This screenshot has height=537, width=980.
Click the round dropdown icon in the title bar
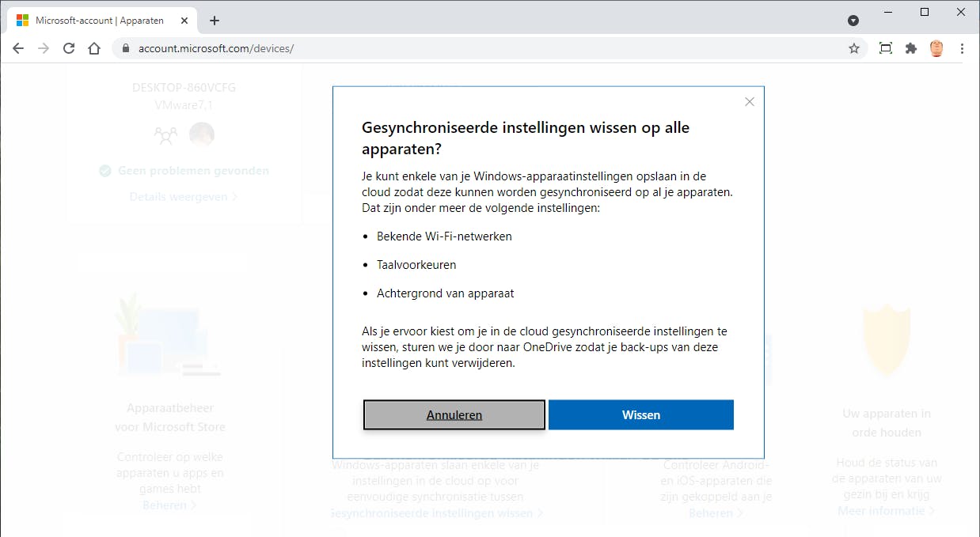point(853,21)
